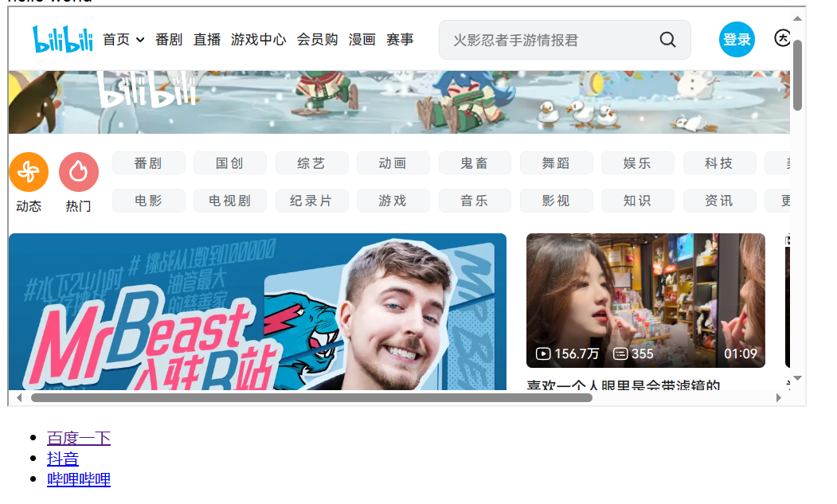This screenshot has width=837, height=504.
Task: Select the 电影 category chip
Action: pyautogui.click(x=148, y=200)
